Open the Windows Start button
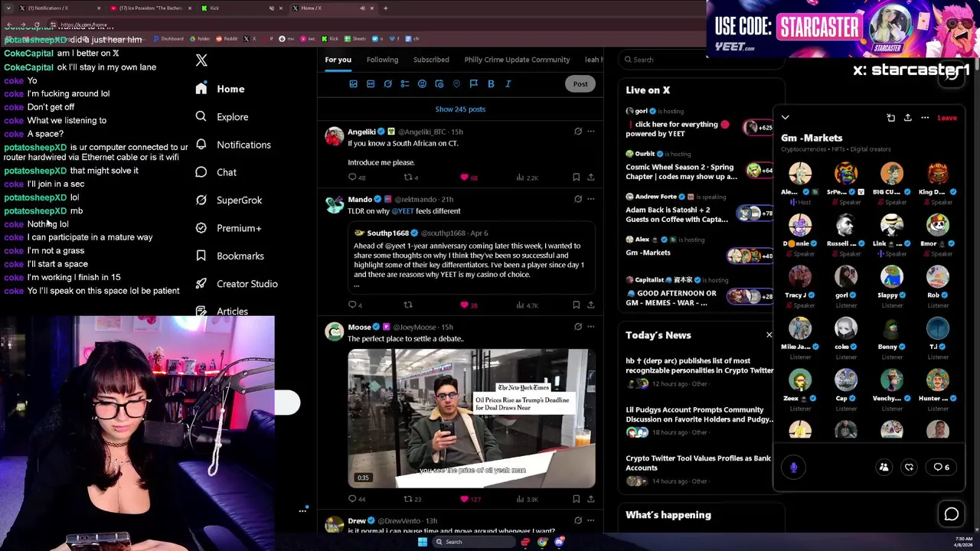This screenshot has width=980, height=551. [x=422, y=542]
